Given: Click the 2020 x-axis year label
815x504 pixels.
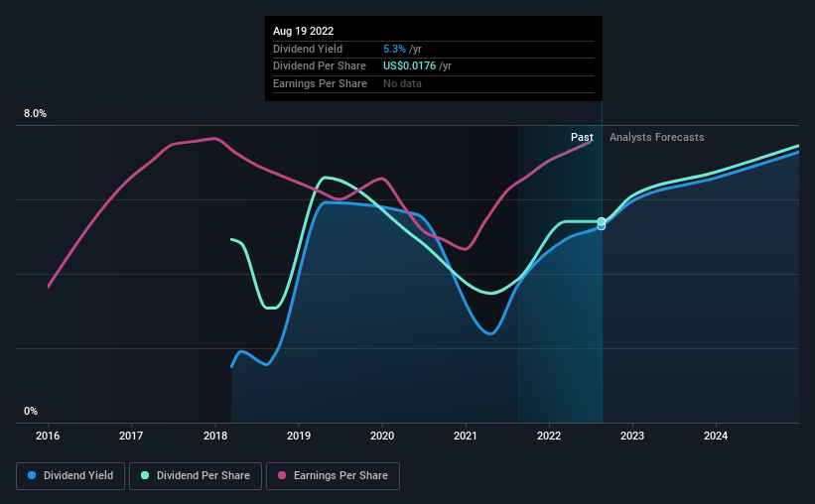Looking at the screenshot, I should 382,436.
